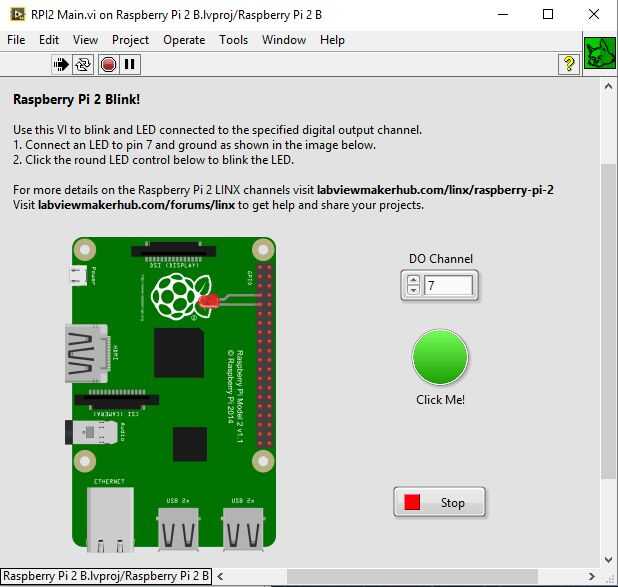The height and width of the screenshot is (587, 618).
Task: Click the LabVIEW icon in the title bar
Action: coord(17,15)
